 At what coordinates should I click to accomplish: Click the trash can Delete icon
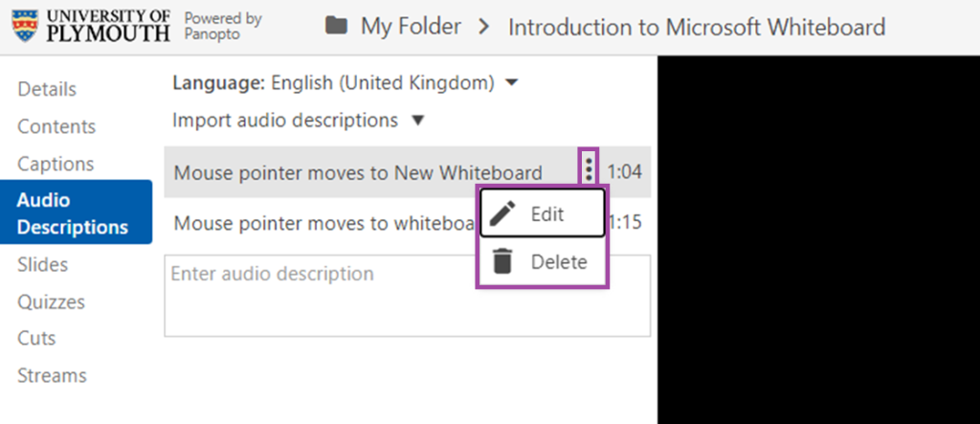[502, 261]
